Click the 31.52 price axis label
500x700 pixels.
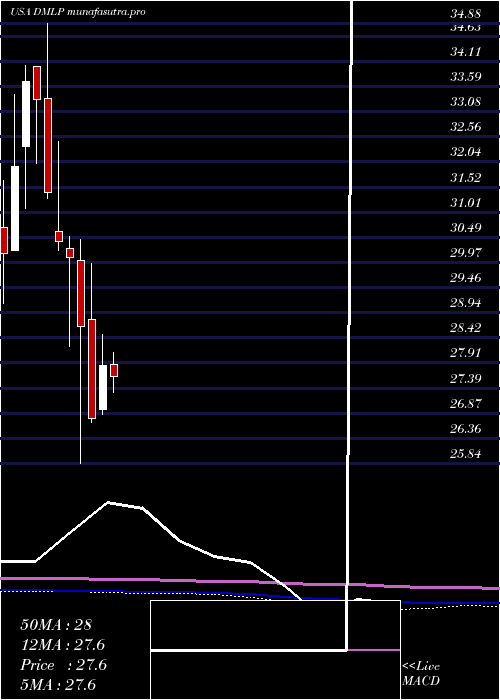click(466, 178)
